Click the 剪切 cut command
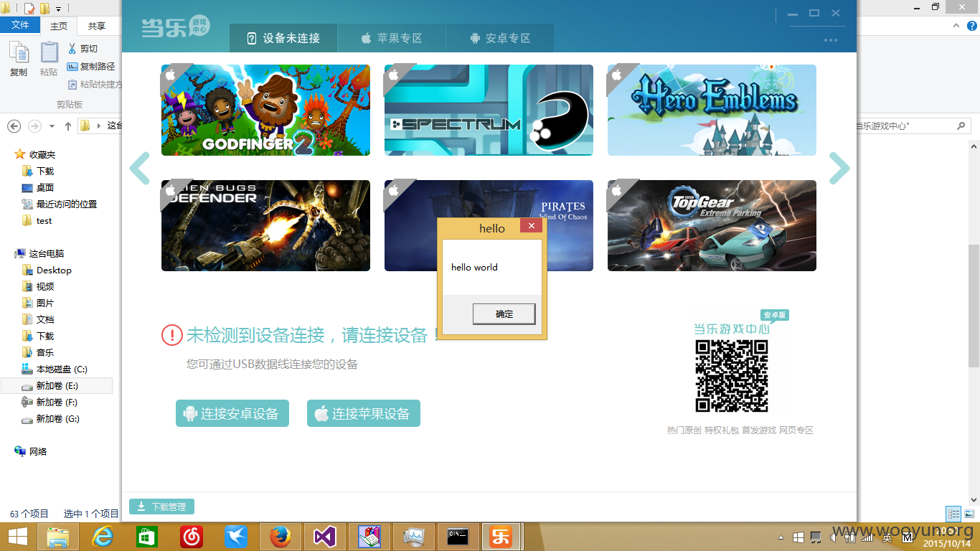 [83, 48]
